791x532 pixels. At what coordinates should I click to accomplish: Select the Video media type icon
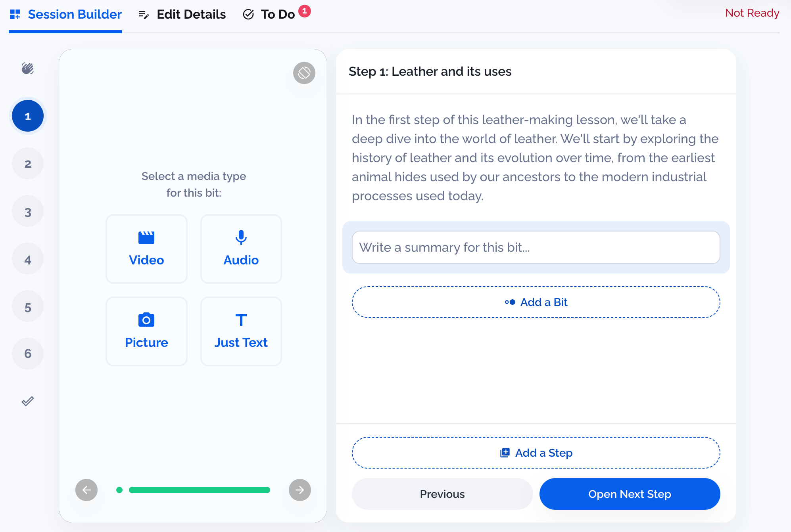tap(146, 237)
